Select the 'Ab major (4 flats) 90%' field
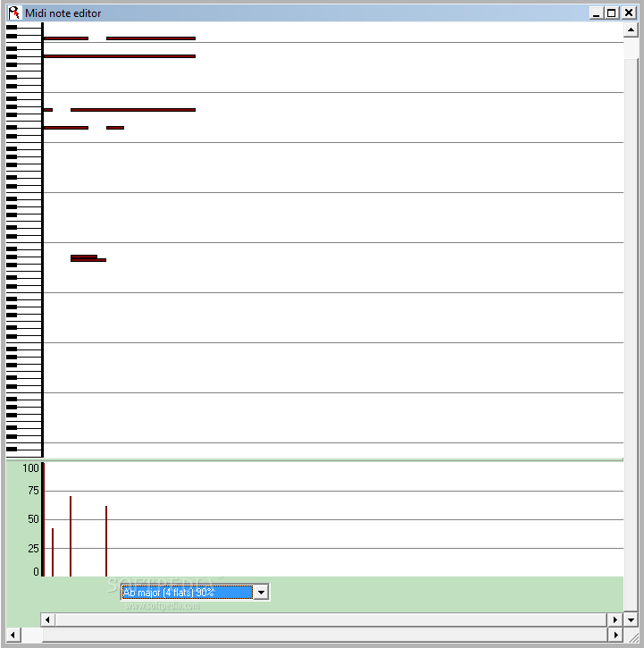The height and width of the screenshot is (648, 644). (x=188, y=593)
